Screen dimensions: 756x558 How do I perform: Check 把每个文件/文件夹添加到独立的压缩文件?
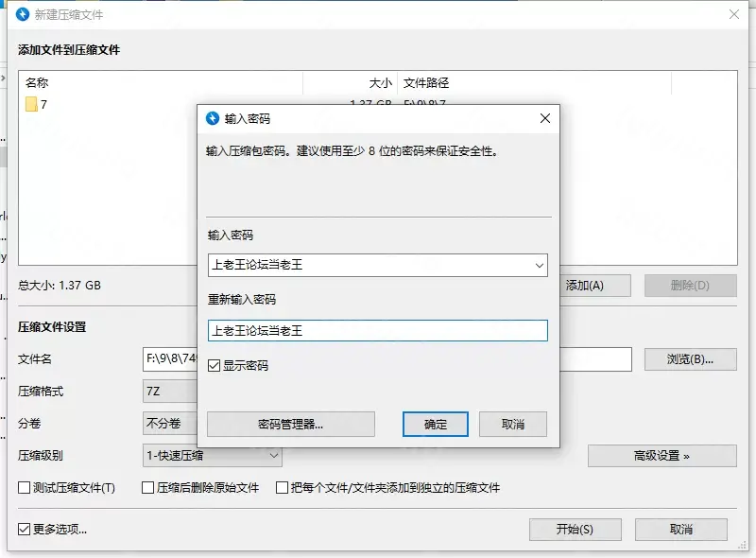click(x=282, y=487)
